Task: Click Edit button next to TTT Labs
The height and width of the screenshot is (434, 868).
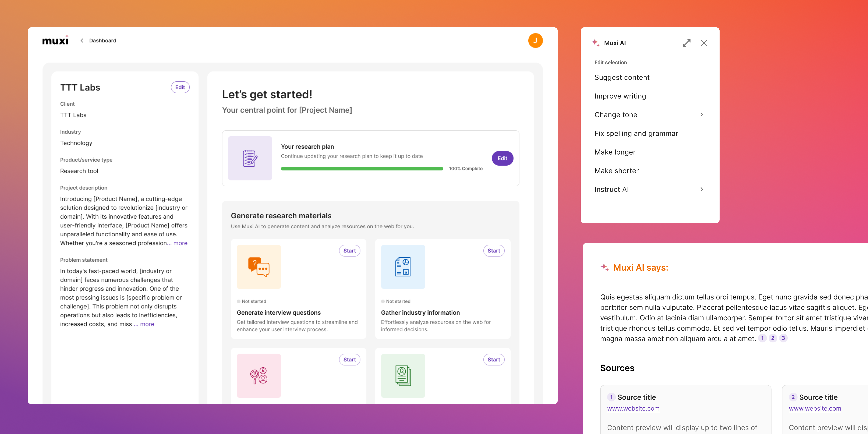Action: pos(180,87)
